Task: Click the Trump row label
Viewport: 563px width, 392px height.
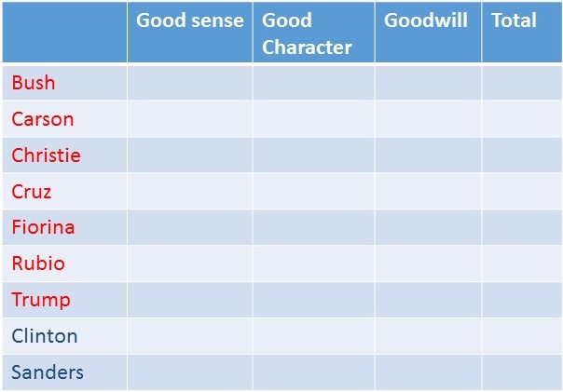Action: (x=41, y=300)
